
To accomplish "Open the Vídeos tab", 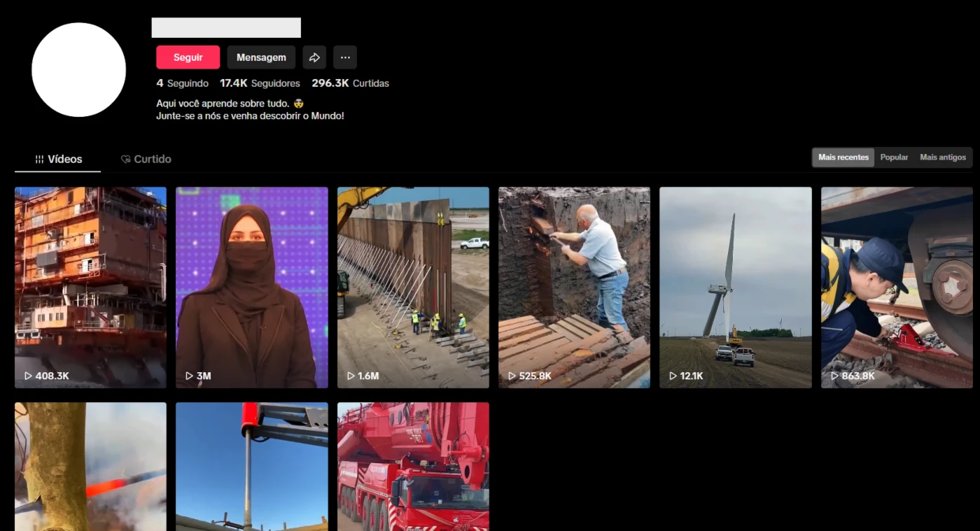I will tap(58, 159).
